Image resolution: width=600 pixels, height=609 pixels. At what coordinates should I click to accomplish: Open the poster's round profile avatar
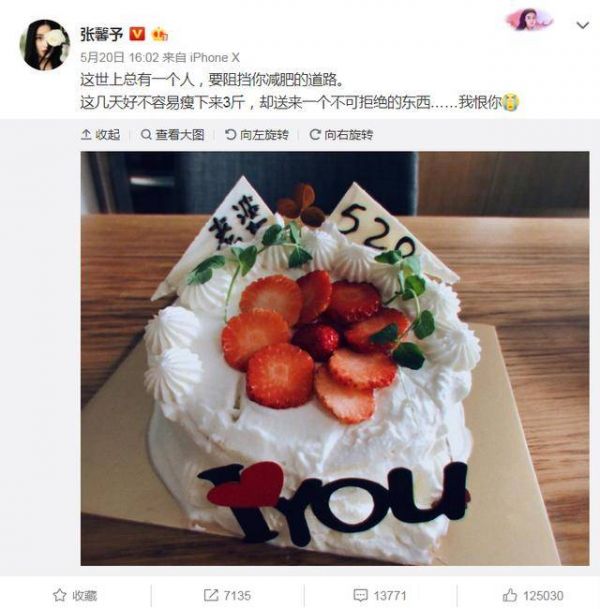click(x=45, y=44)
